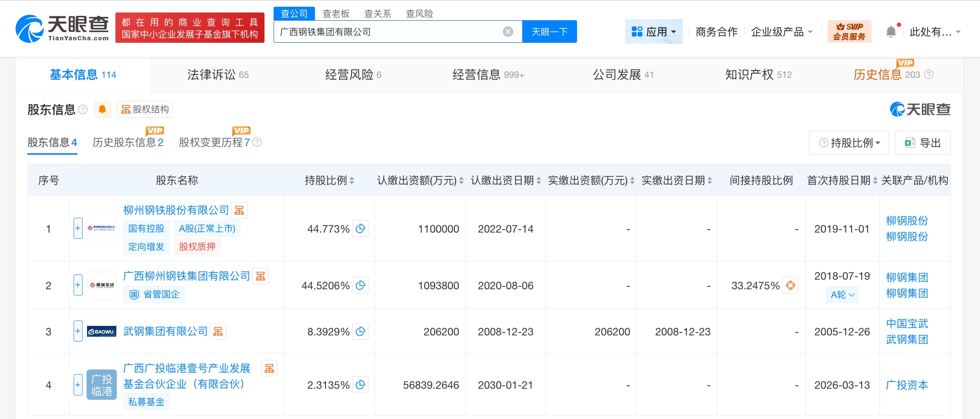
Task: Click the orange bell alert icon beside 股东信息
Action: (102, 110)
